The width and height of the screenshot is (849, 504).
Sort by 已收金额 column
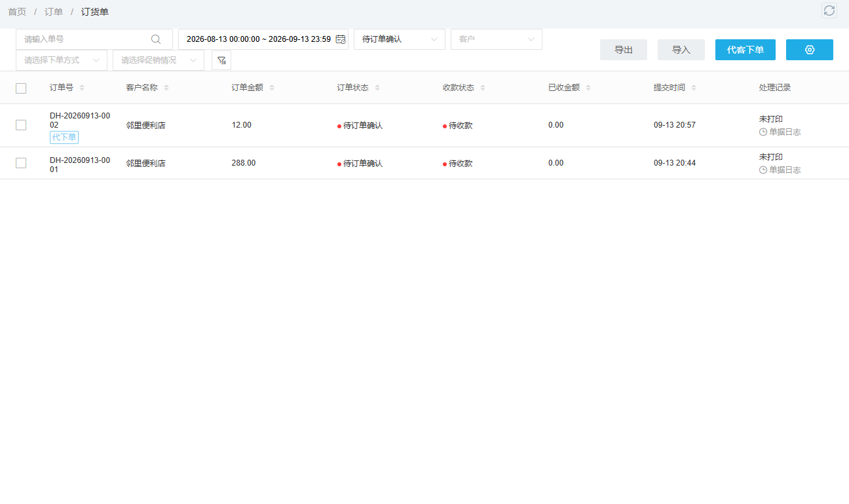click(588, 88)
